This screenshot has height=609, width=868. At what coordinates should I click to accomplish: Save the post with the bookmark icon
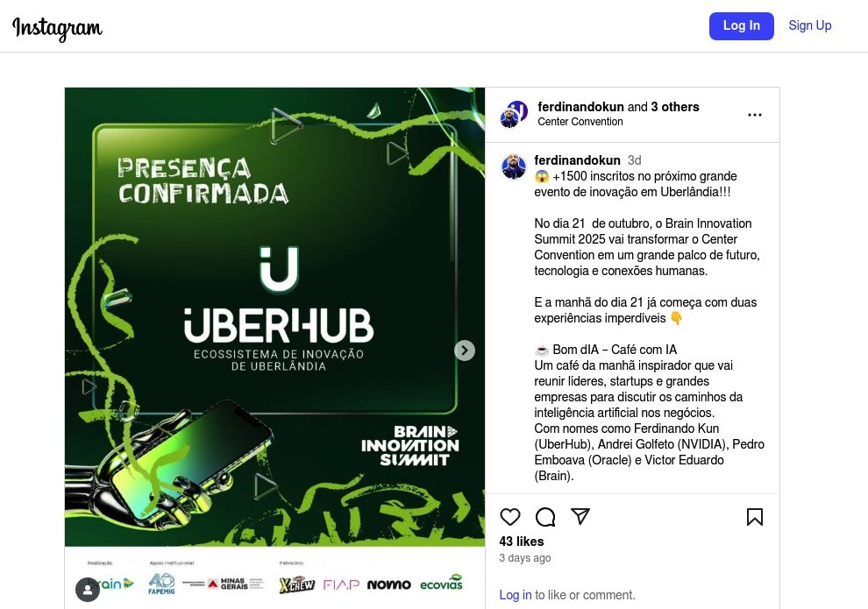tap(755, 517)
